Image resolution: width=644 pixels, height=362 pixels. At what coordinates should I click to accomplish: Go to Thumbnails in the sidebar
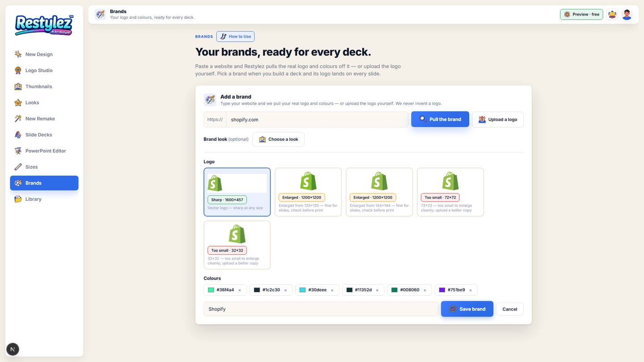tap(44, 86)
